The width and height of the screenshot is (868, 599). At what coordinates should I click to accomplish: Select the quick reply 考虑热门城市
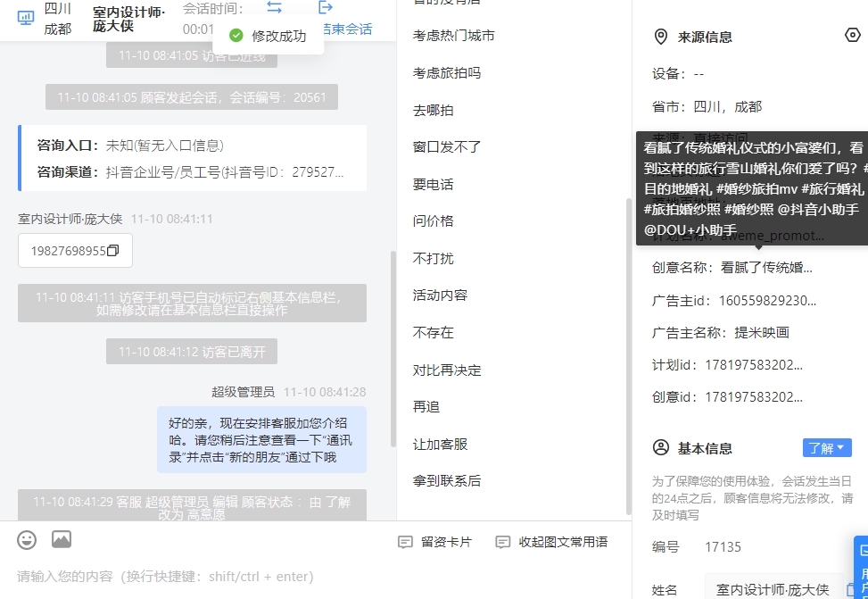(454, 36)
